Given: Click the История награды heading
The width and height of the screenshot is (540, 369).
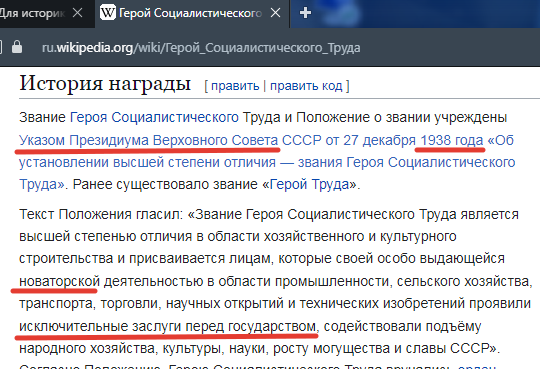Looking at the screenshot, I should click(x=105, y=83).
